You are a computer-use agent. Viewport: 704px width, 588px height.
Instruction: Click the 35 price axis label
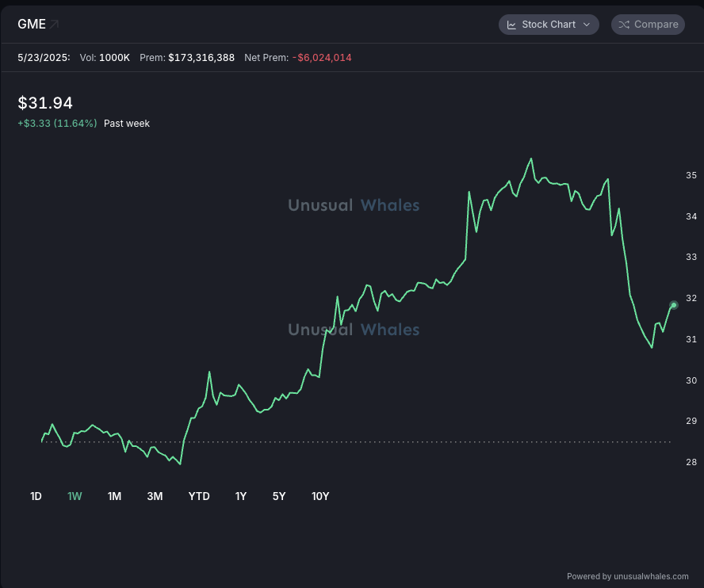click(691, 175)
